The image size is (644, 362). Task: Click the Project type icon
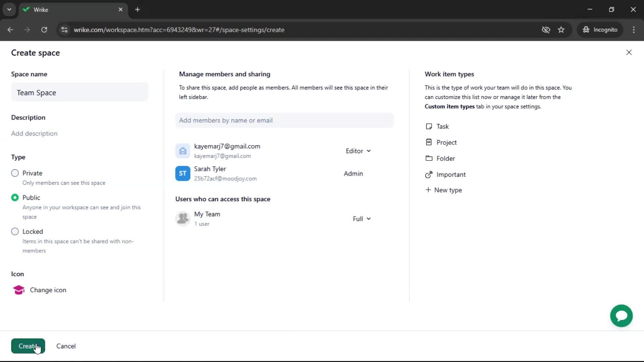(x=429, y=142)
